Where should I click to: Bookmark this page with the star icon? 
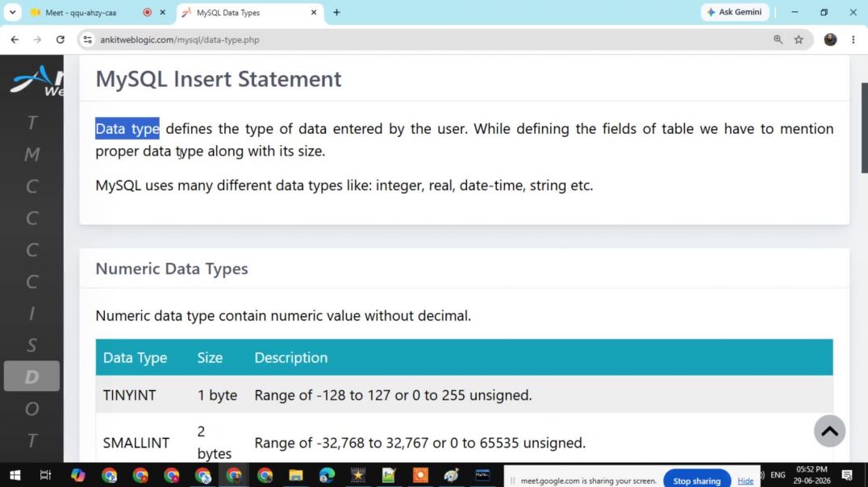click(799, 40)
